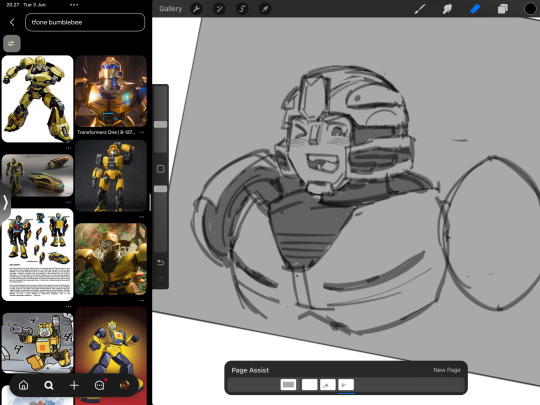Select the blue Eraser tool

pos(475,9)
